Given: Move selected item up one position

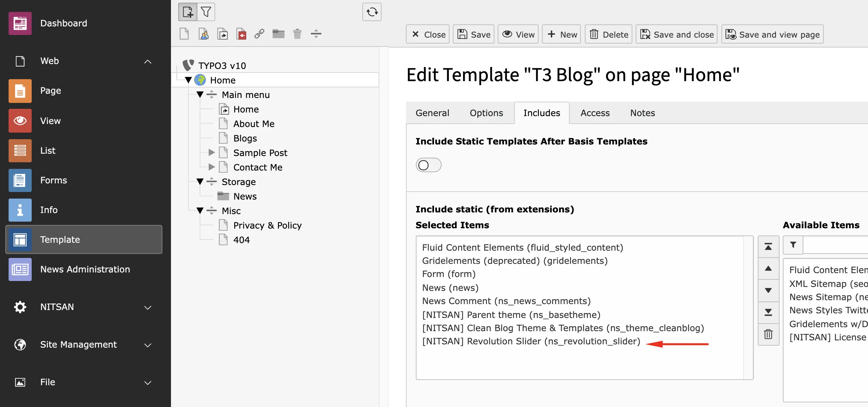Looking at the screenshot, I should click(768, 268).
